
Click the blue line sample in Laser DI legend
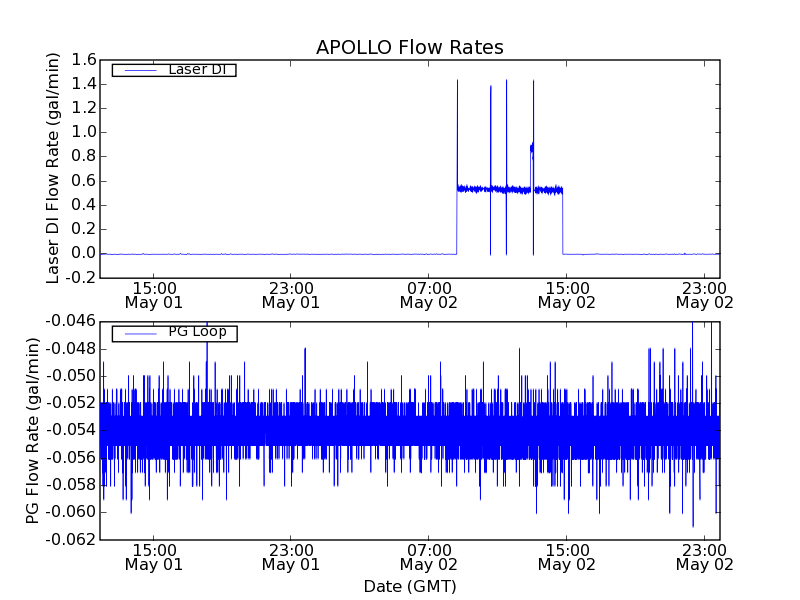click(138, 70)
